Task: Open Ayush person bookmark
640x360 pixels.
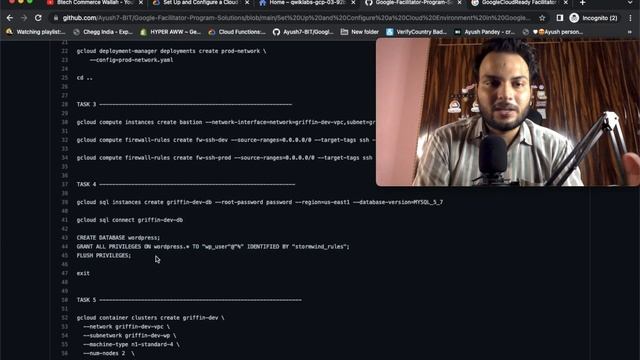Action: coord(553,32)
